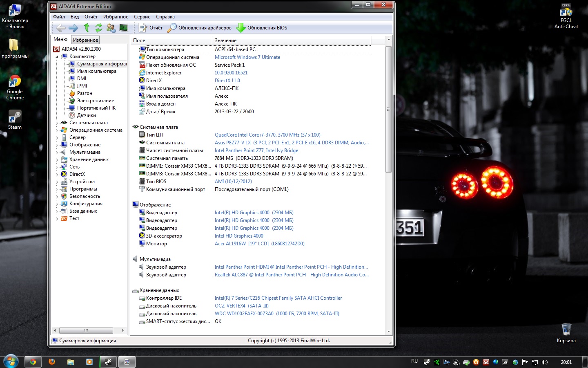Click the DirectX 11.0 link
The image size is (588, 368).
227,81
